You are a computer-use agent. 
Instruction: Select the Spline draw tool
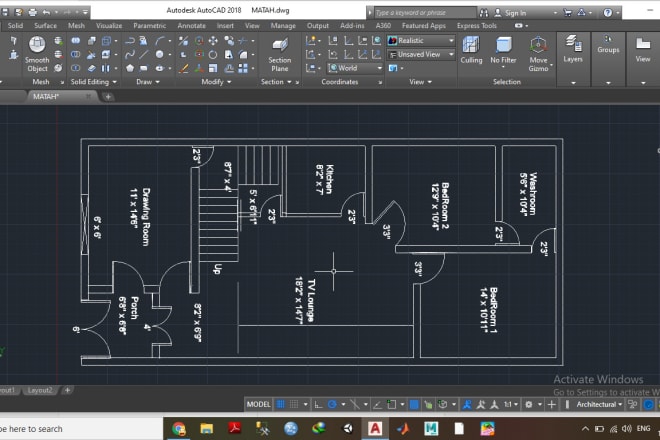coord(130,54)
